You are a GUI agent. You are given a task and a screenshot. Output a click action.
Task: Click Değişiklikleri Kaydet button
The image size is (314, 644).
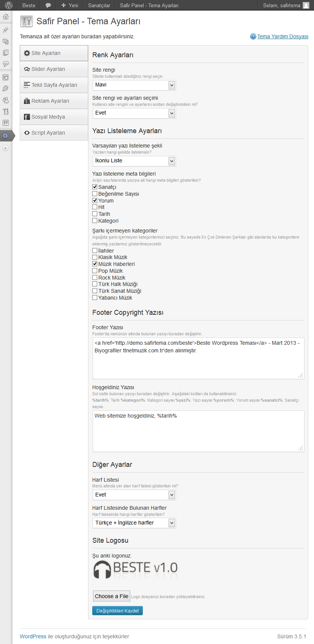(117, 611)
